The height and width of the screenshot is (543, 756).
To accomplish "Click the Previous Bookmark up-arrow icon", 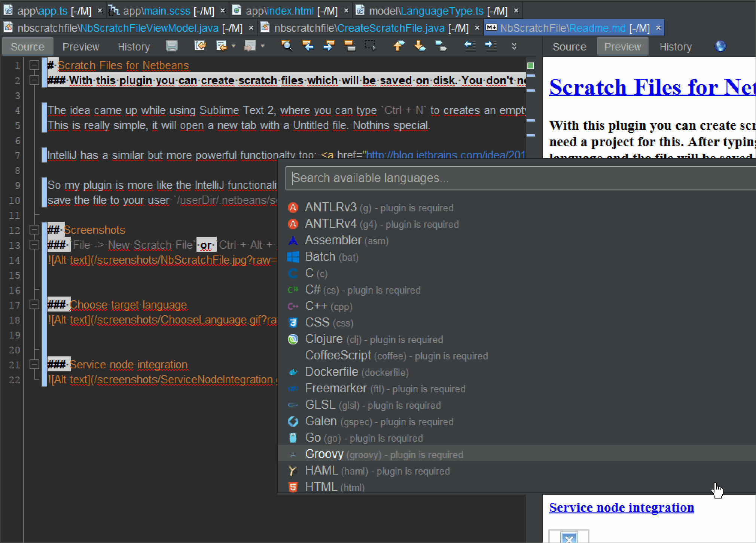I will click(399, 46).
